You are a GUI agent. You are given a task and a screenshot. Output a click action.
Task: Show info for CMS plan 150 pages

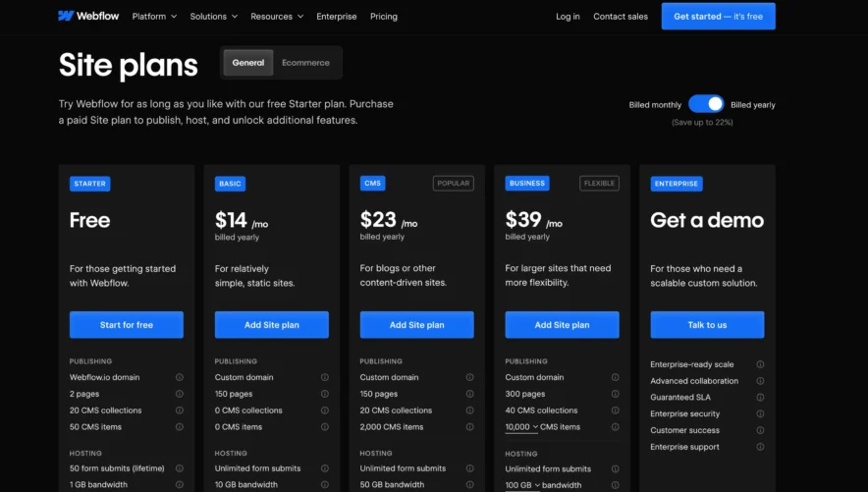(469, 394)
